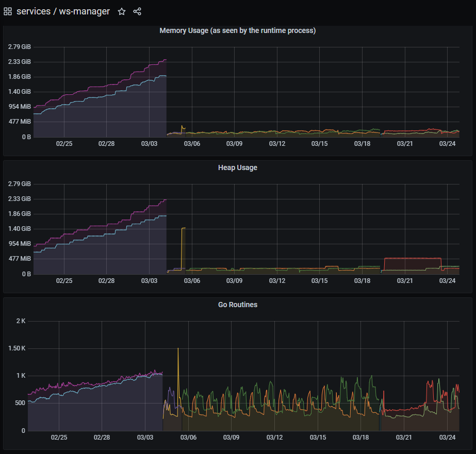Navigate to the services breadcrumb
The image size is (476, 454).
point(34,11)
